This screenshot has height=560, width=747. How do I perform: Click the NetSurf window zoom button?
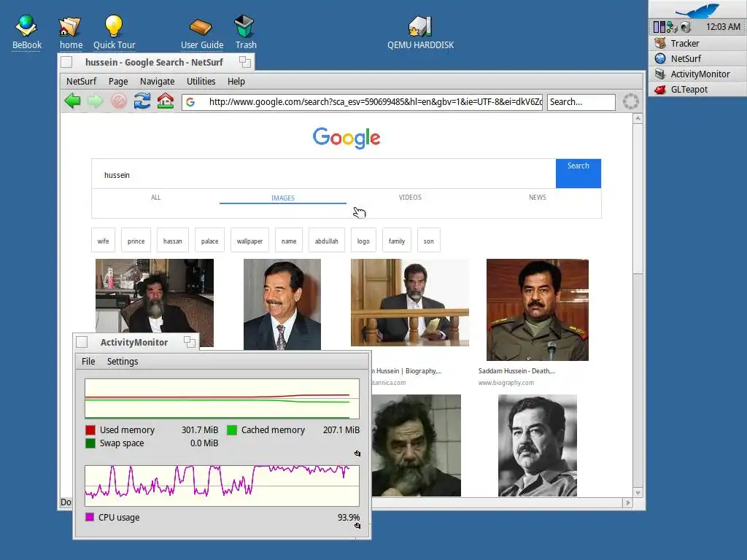tap(245, 62)
